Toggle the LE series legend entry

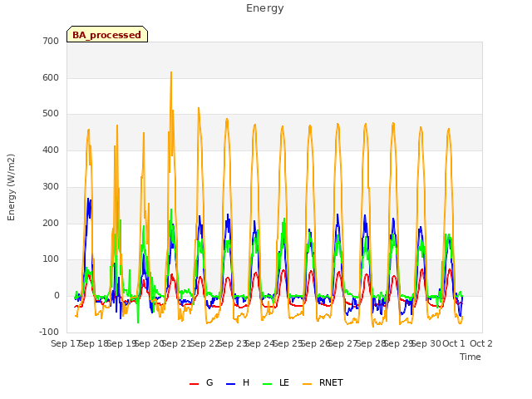click(x=276, y=383)
